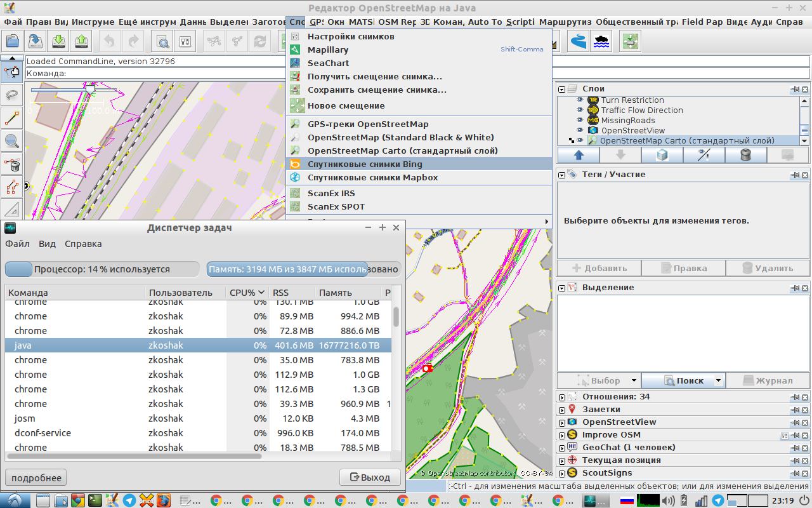Pin the Выделение panel
This screenshot has height=508, width=812.
pyautogui.click(x=795, y=288)
